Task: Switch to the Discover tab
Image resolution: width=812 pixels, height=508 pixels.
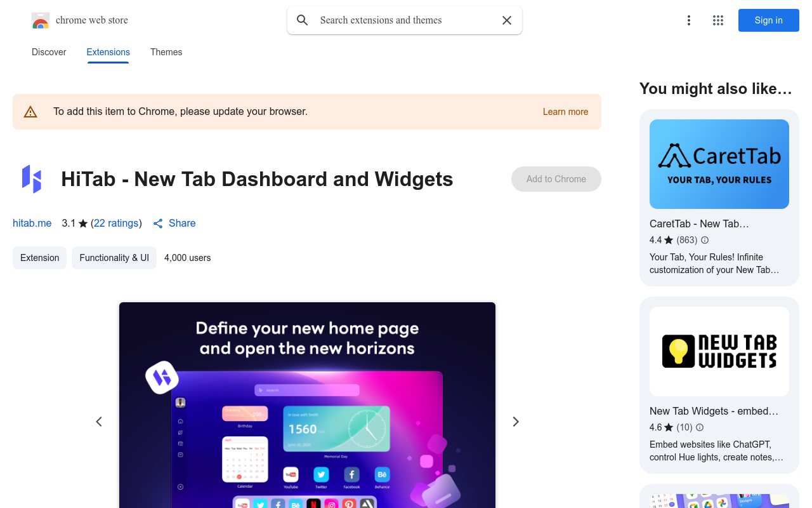Action: pos(49,52)
